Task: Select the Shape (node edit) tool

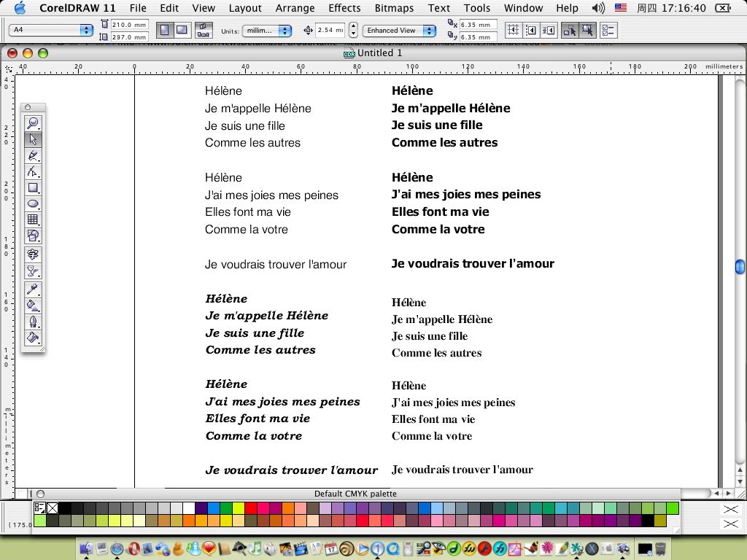Action: pos(33,171)
